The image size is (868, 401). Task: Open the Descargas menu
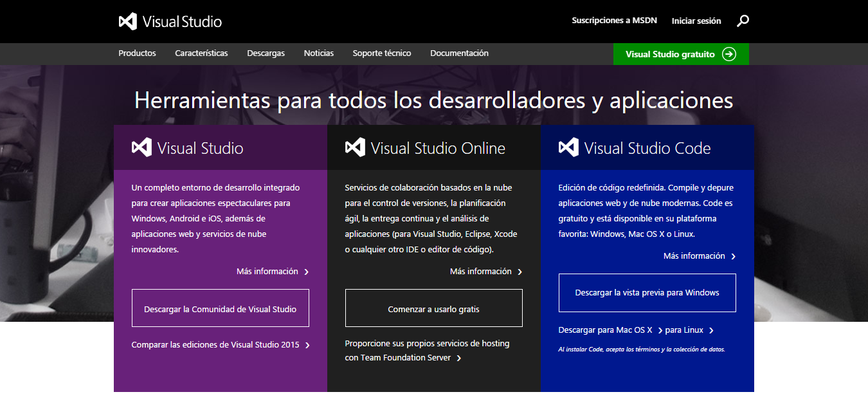coord(266,53)
